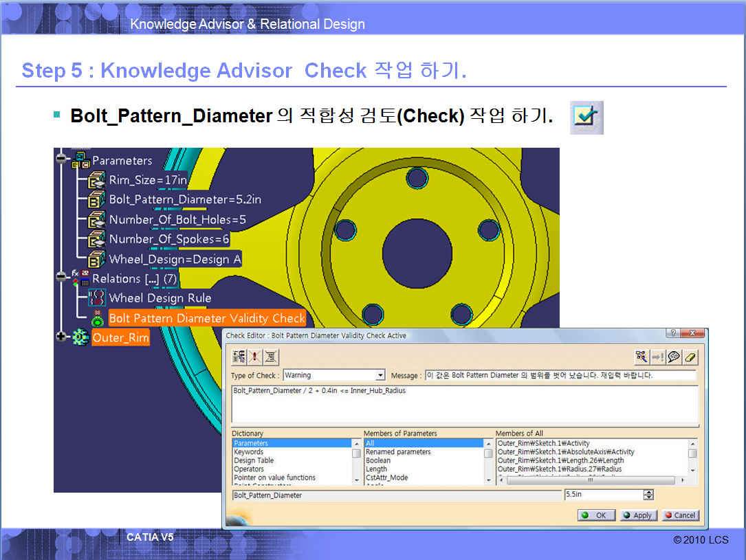
Task: Click the first incremental mode icon in Check Editor
Action: point(239,357)
